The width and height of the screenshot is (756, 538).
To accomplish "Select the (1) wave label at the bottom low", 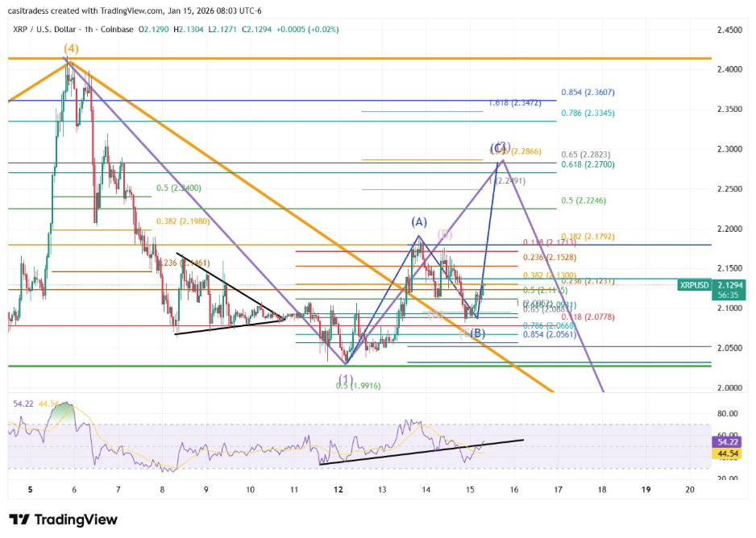I will (345, 377).
